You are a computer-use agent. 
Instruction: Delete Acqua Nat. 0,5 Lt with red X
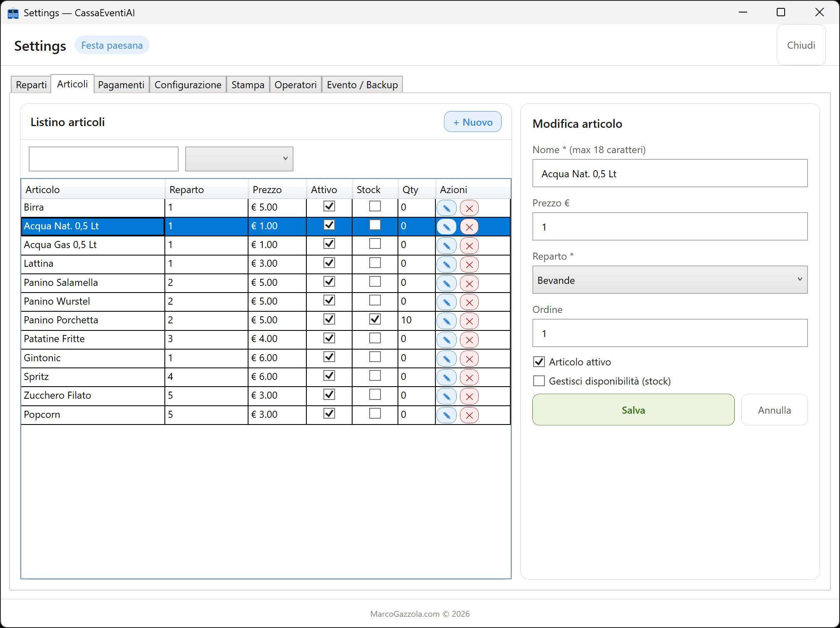click(469, 227)
